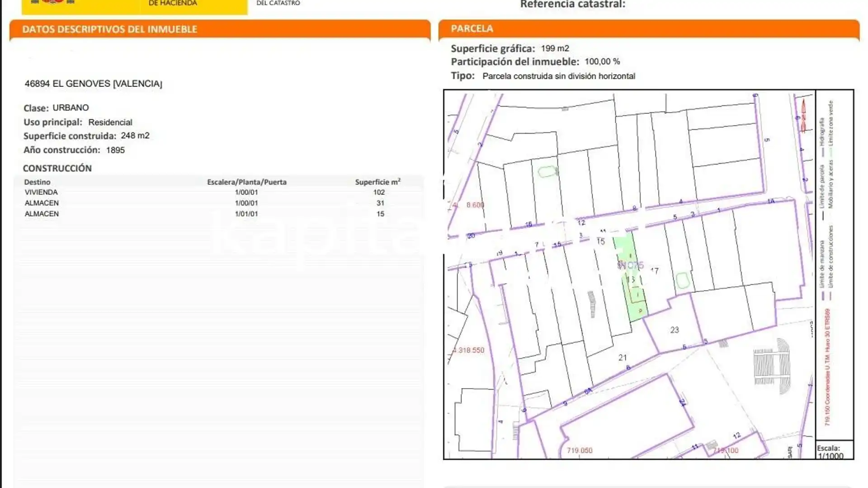Click the red north arrow on map
The image size is (868, 488).
(x=803, y=116)
